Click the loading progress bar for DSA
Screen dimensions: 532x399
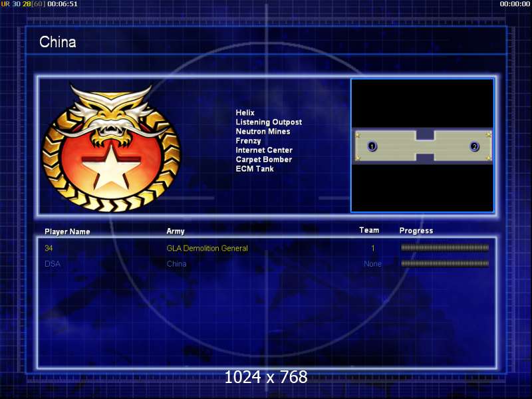pos(445,263)
